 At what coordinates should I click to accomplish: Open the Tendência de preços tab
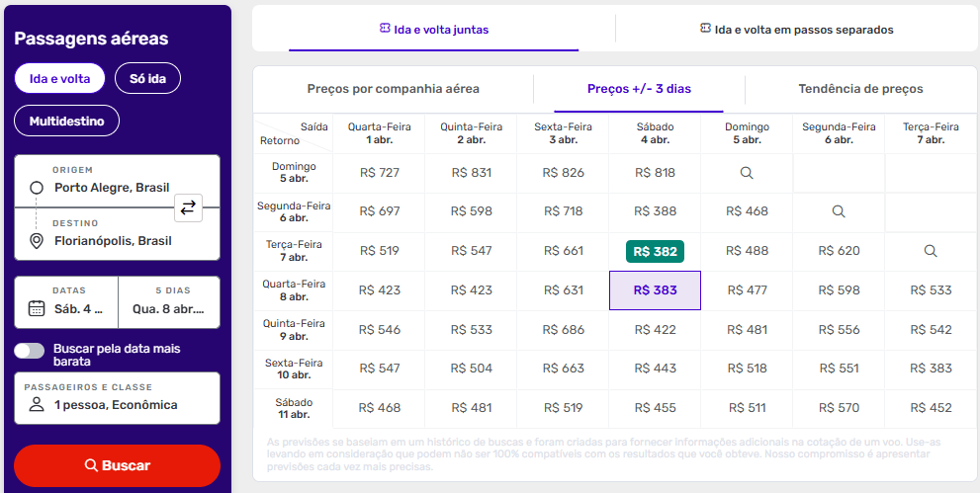click(860, 89)
